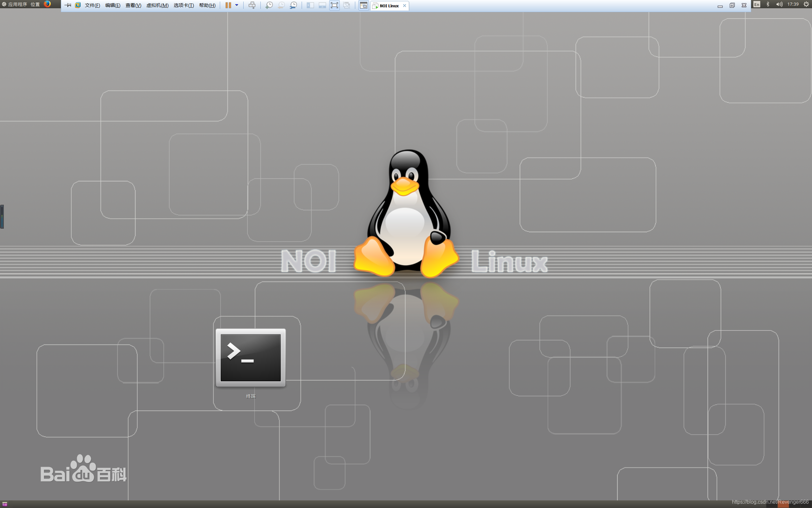Click the 17:39 clock
Viewport: 812px width, 508px height.
coord(793,4)
